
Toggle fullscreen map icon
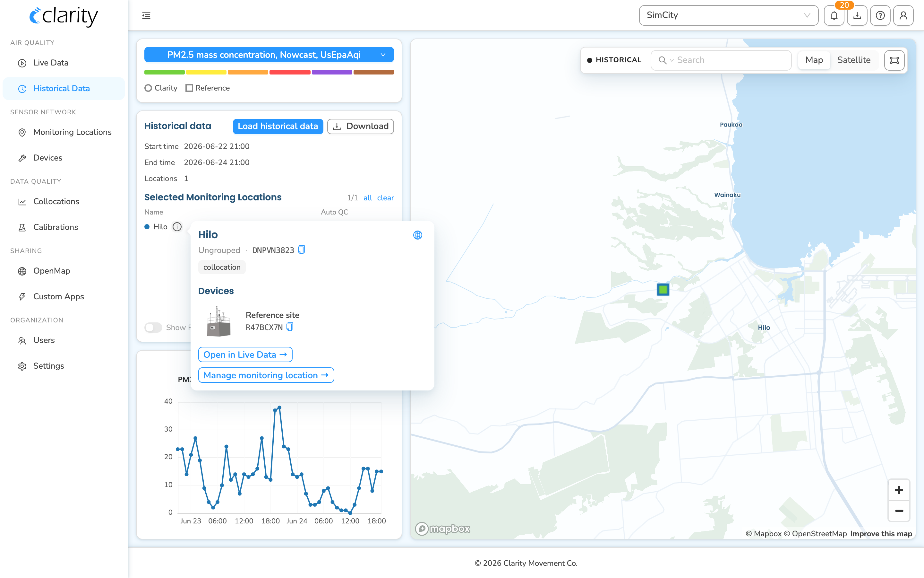tap(894, 60)
